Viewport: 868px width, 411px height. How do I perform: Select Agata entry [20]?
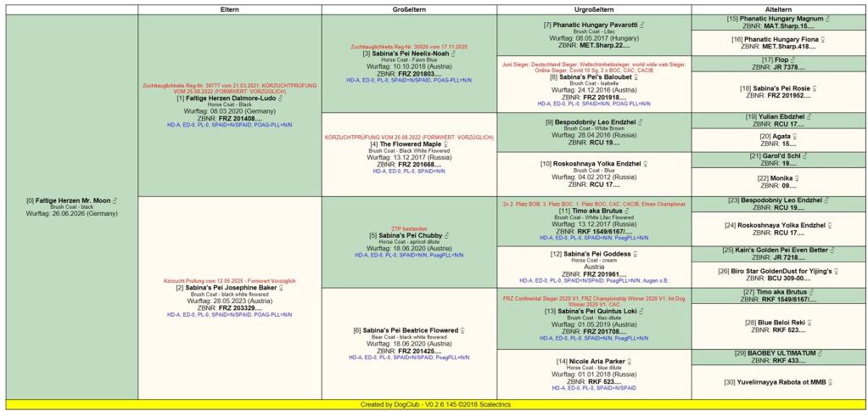780,136
